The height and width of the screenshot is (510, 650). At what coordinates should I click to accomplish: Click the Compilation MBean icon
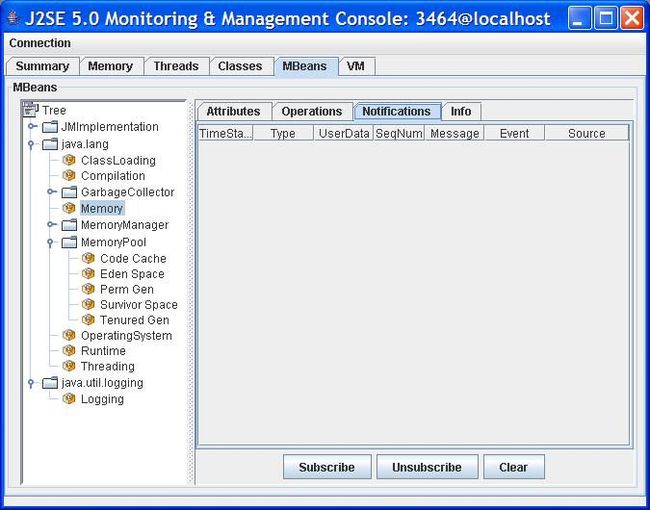(x=69, y=175)
